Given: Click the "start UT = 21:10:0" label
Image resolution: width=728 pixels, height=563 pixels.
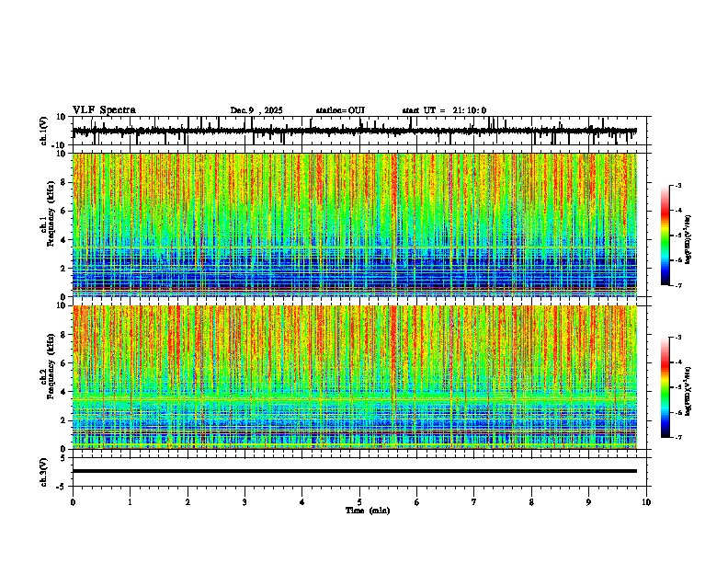Looking at the screenshot, I should click(x=444, y=110).
